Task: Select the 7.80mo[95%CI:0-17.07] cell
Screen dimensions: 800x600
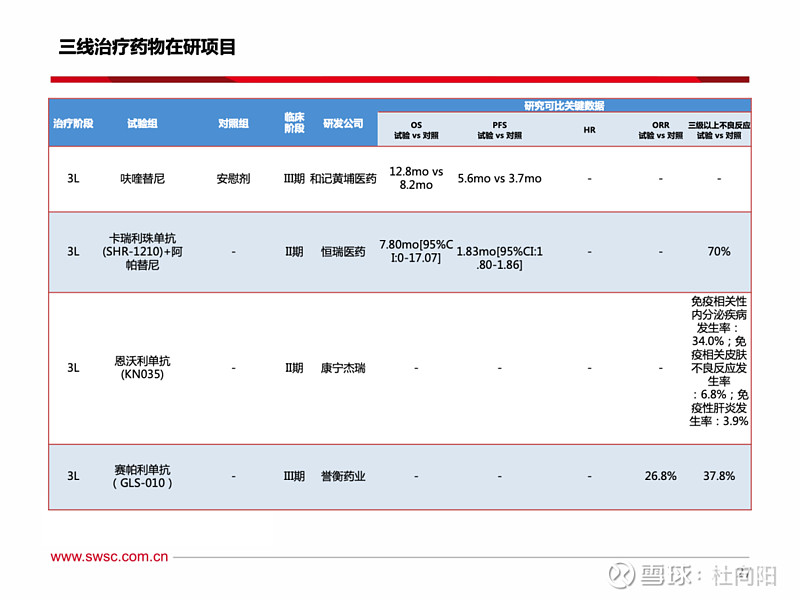Action: point(416,251)
